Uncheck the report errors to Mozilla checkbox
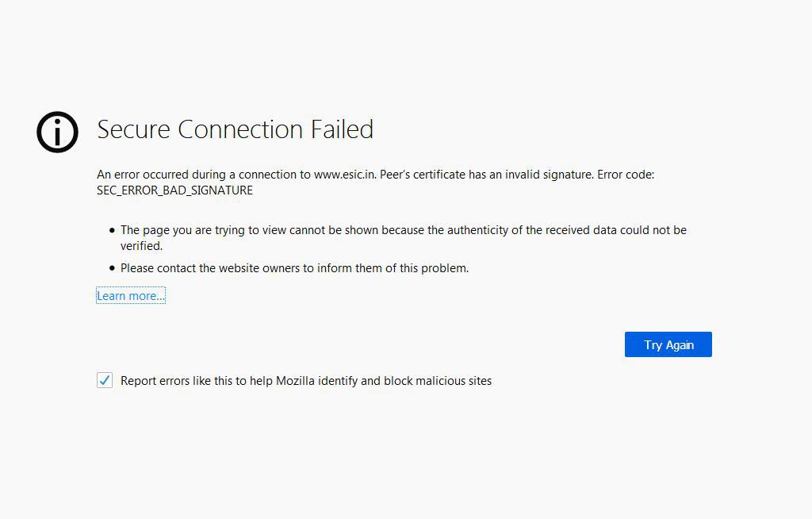The width and height of the screenshot is (812, 519). click(x=105, y=381)
